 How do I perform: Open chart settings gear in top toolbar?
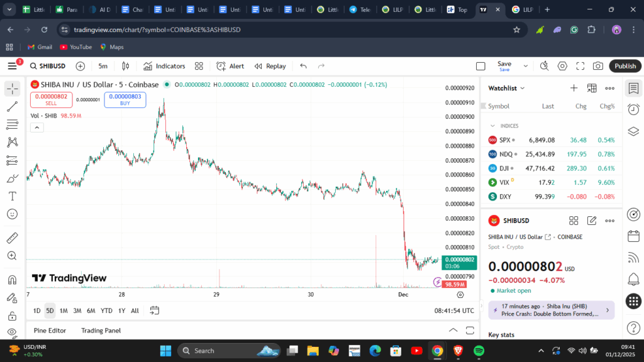[562, 66]
